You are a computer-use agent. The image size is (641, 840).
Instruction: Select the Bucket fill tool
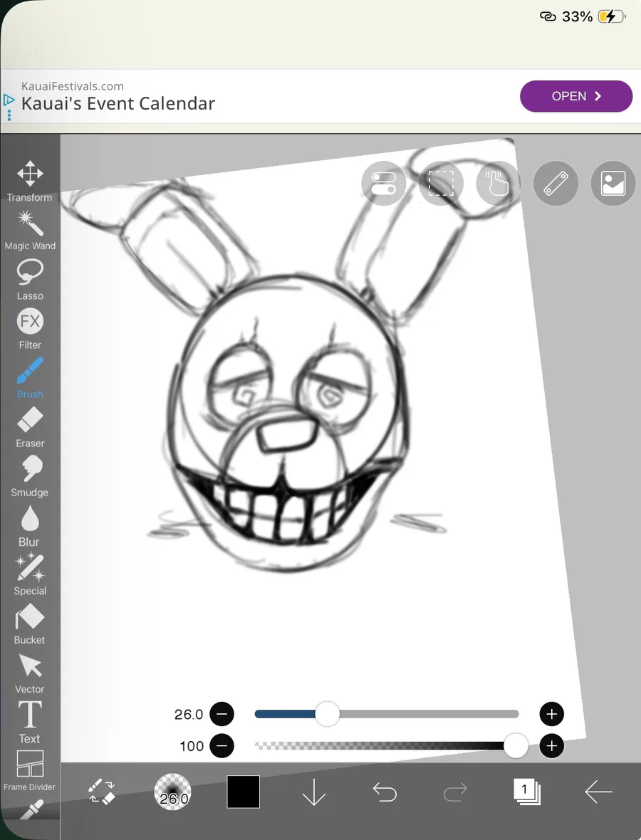pyautogui.click(x=29, y=624)
